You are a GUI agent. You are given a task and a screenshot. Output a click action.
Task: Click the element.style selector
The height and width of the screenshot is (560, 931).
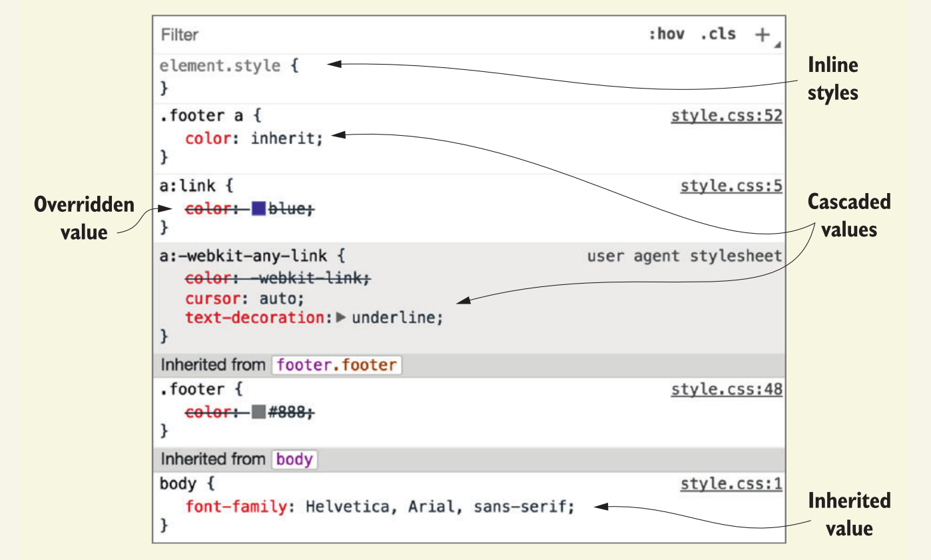(x=220, y=66)
